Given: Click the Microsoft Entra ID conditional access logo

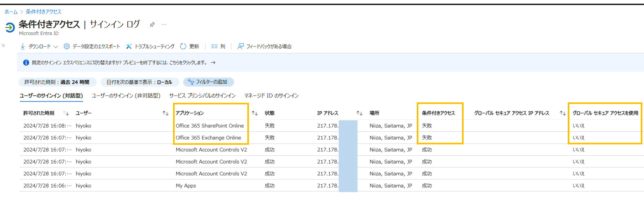Looking at the screenshot, I should click(10, 27).
